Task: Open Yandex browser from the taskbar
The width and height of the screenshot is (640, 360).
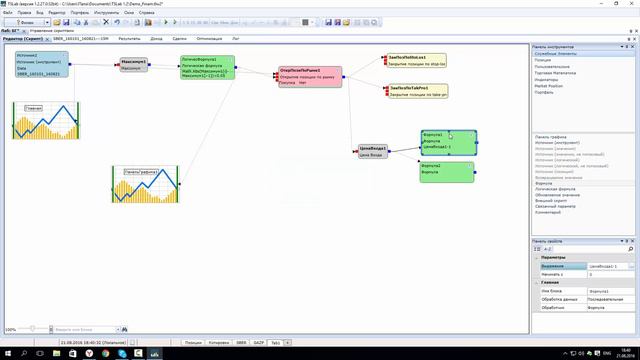Action: (x=89, y=353)
